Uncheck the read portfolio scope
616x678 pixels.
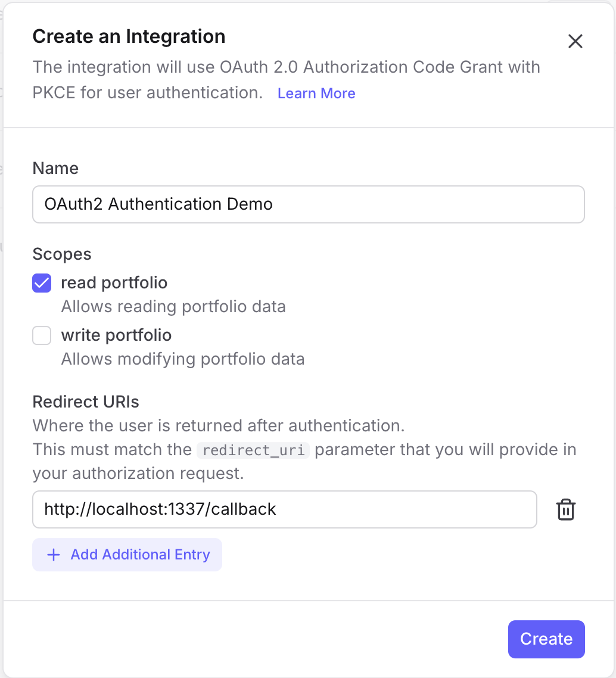(x=42, y=283)
